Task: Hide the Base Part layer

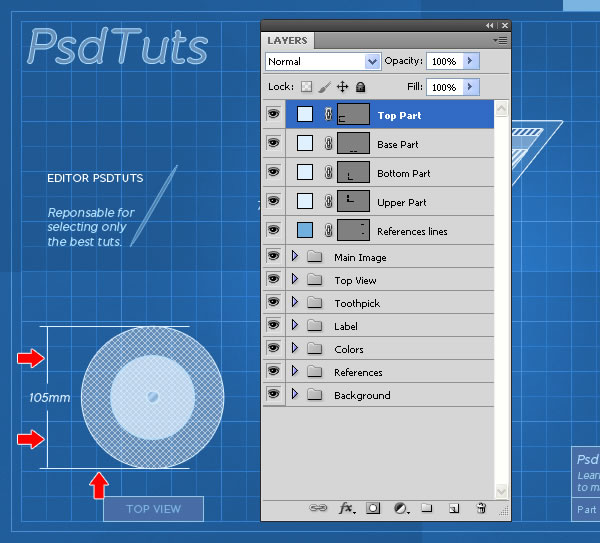Action: (x=273, y=143)
